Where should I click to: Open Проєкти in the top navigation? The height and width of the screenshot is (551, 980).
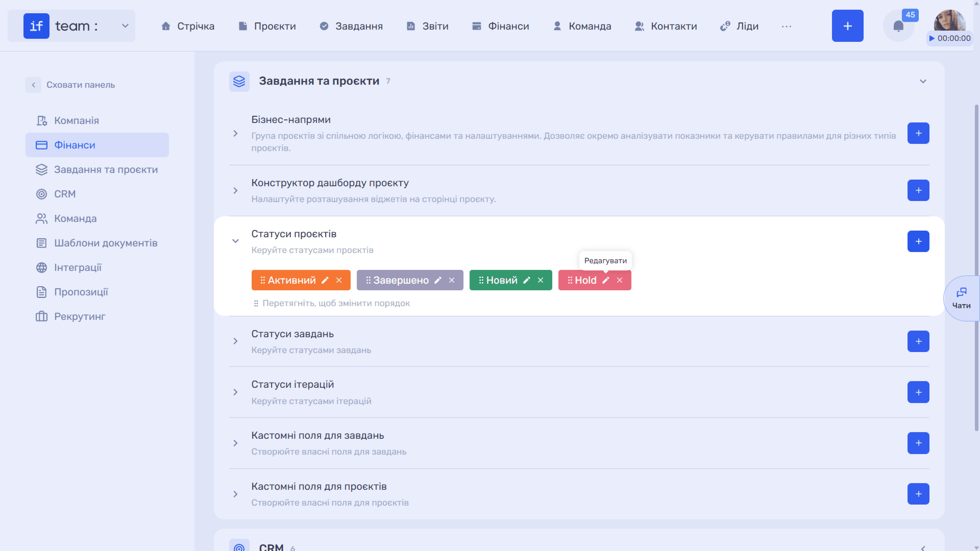(x=267, y=26)
